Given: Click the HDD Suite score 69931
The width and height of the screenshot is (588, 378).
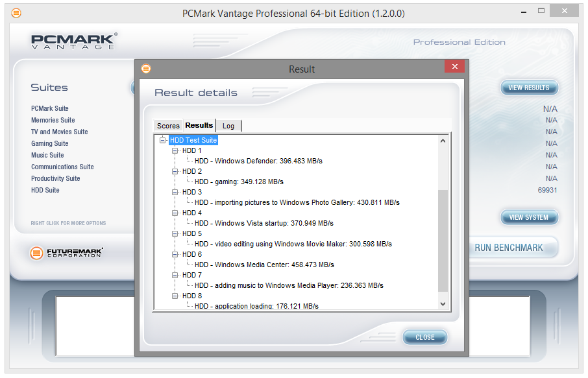Looking at the screenshot, I should pyautogui.click(x=547, y=190).
